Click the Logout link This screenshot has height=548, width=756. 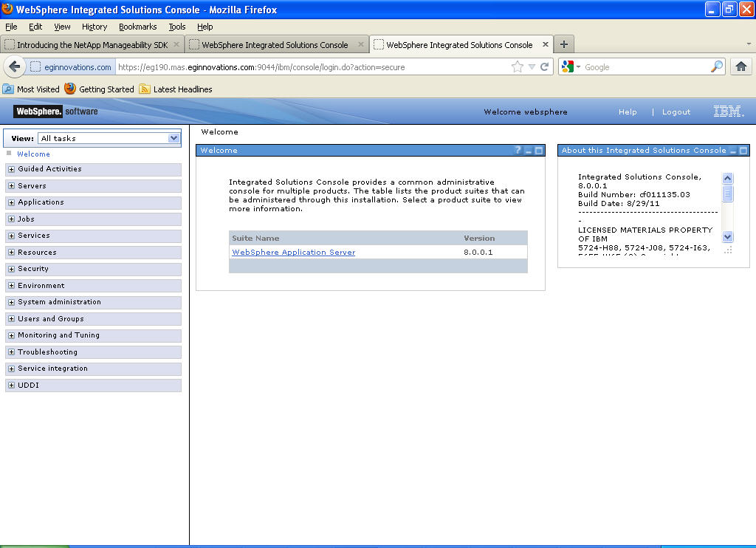(x=676, y=112)
